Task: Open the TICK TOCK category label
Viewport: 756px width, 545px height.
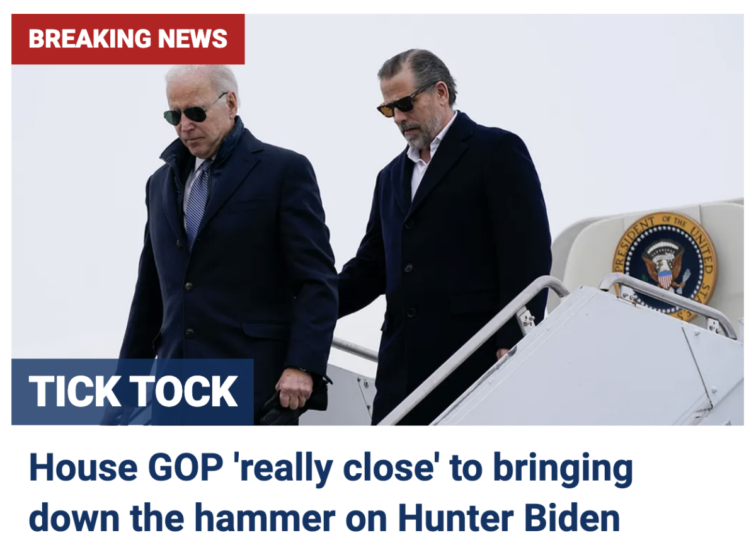Action: pos(132,392)
